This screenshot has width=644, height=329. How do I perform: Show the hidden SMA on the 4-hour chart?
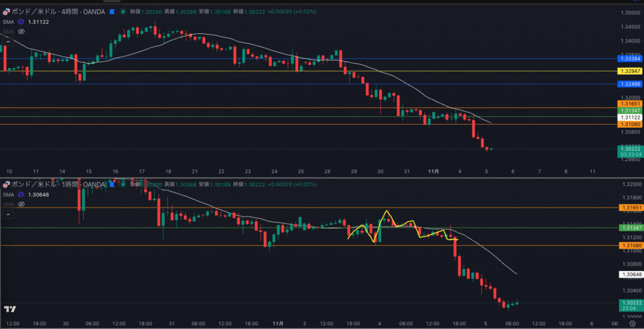21,31
